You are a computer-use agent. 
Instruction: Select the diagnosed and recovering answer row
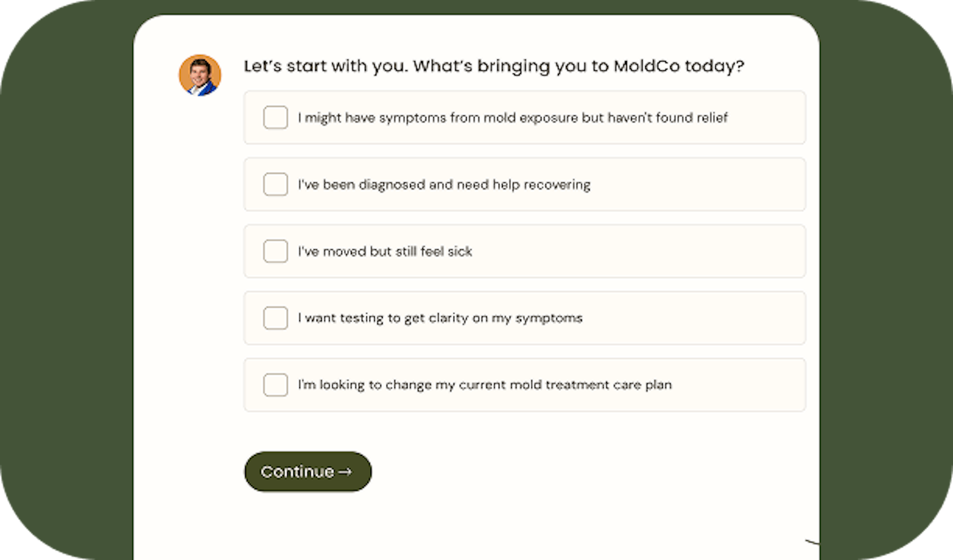coord(524,184)
